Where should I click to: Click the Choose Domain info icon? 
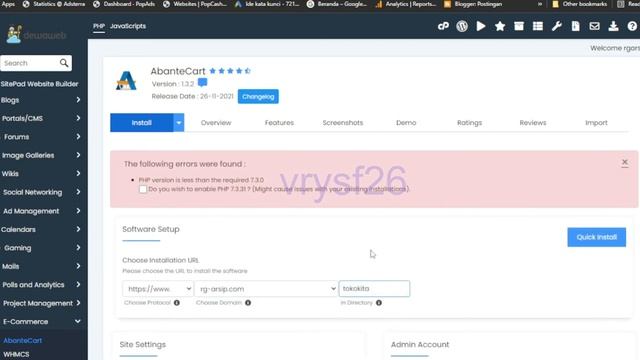point(248,303)
